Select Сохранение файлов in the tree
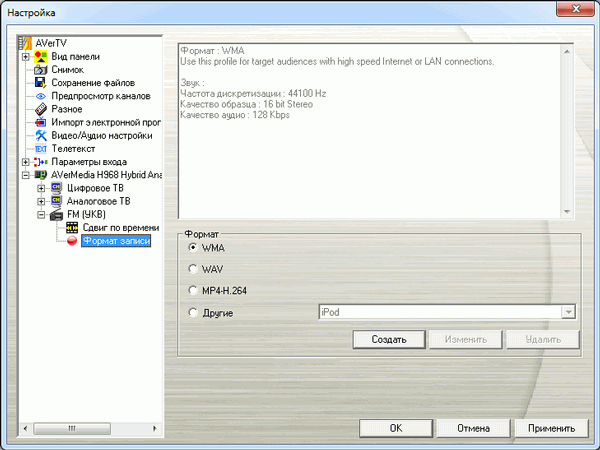The image size is (600, 450). pyautogui.click(x=93, y=83)
